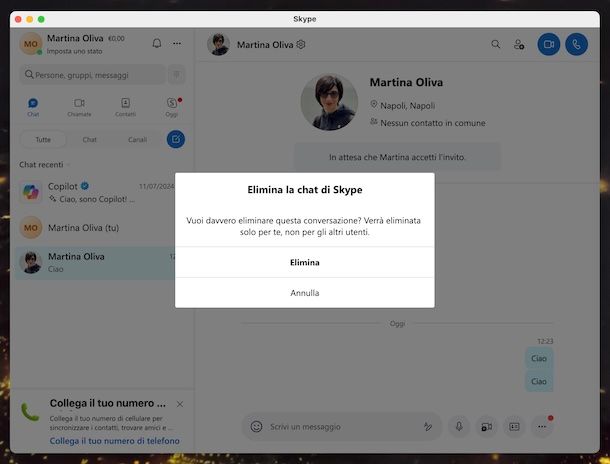Select the Tutte filter
610x464 pixels.
click(43, 140)
